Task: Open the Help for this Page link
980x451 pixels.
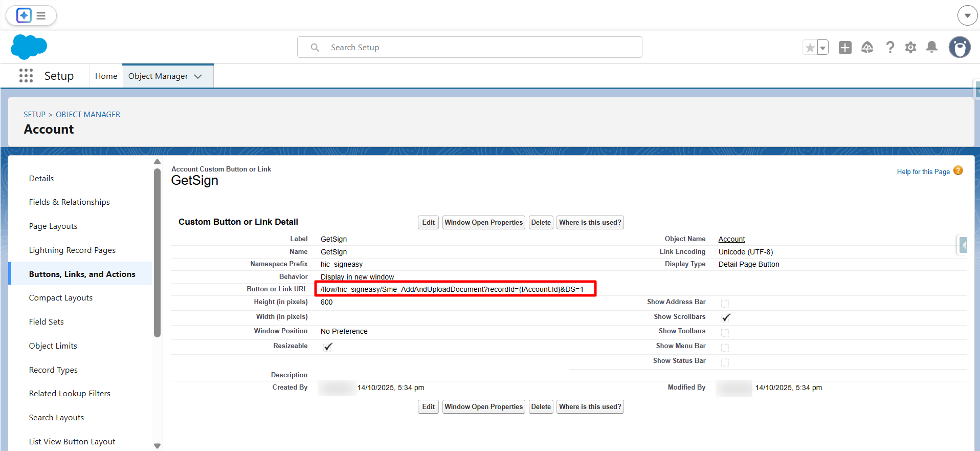Action: [x=923, y=172]
